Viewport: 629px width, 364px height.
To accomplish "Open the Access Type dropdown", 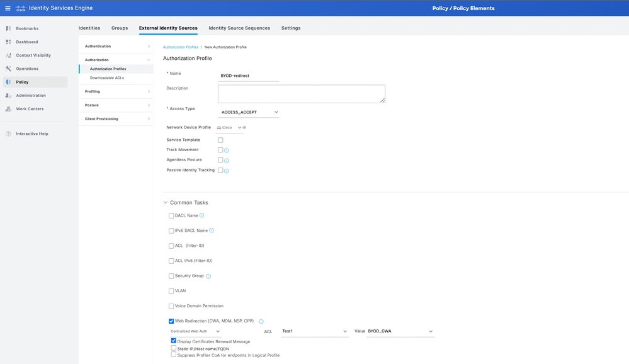I will (x=249, y=112).
